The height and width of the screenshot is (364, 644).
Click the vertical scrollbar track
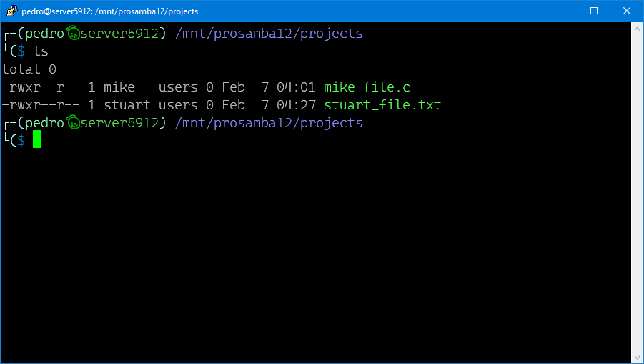click(638, 193)
